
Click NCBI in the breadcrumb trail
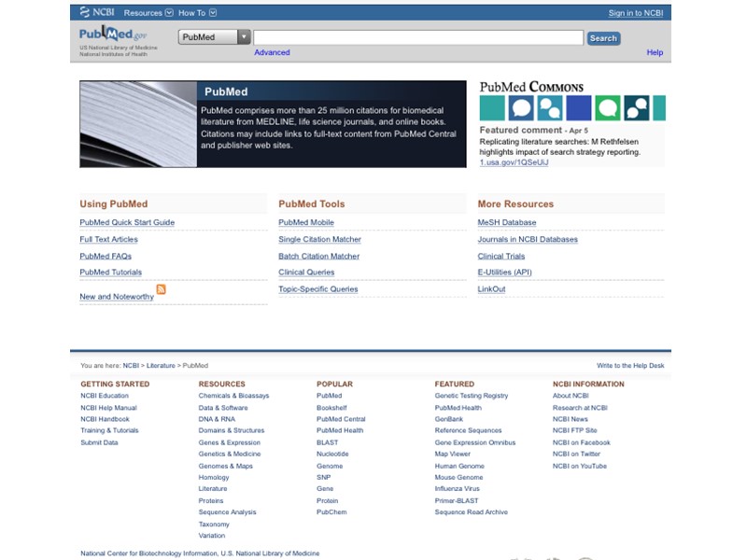coord(131,366)
